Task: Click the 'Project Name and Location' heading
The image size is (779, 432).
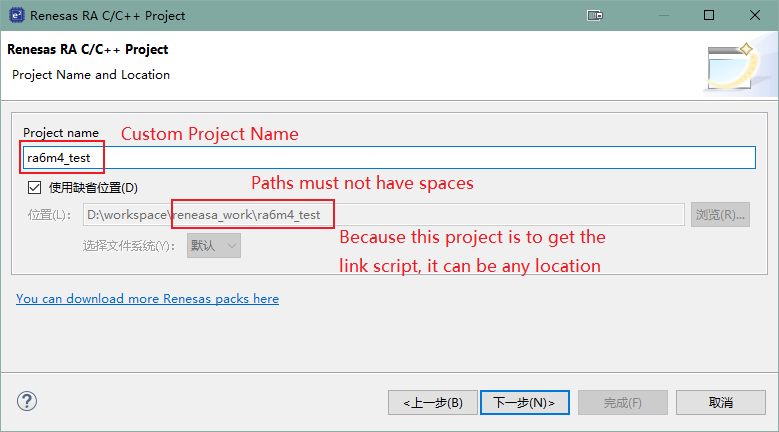Action: tap(91, 75)
